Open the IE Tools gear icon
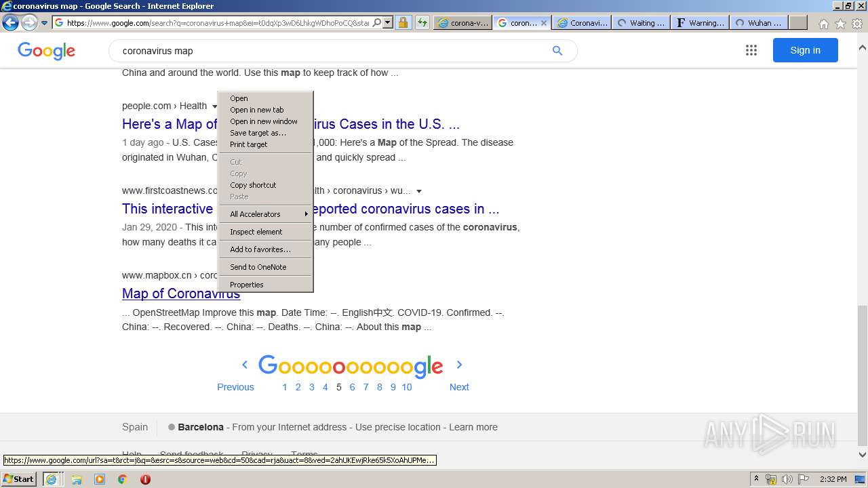 tap(857, 24)
